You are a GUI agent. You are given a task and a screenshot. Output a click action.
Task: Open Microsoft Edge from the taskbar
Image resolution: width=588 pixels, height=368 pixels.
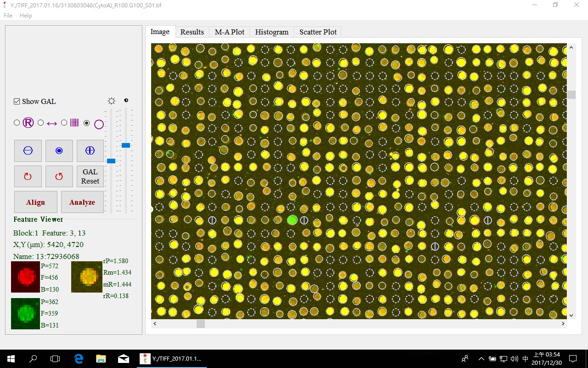(79, 358)
